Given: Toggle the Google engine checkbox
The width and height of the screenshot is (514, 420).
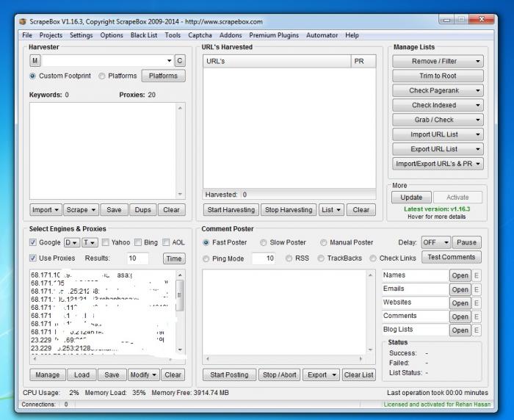Looking at the screenshot, I should (x=33, y=242).
